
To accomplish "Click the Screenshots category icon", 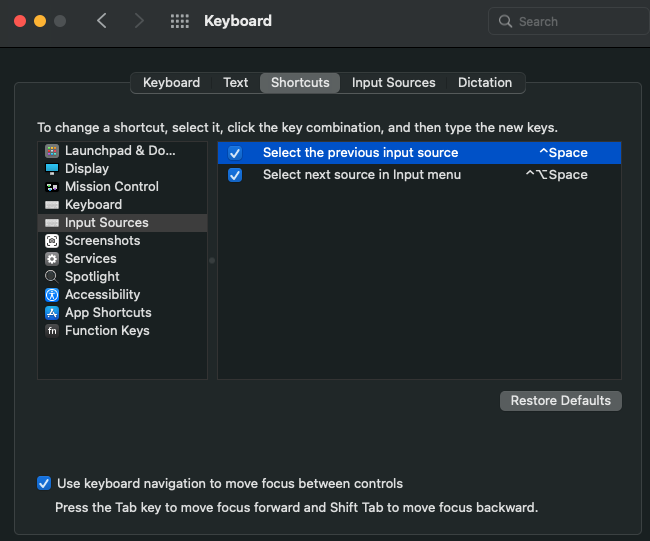I will point(52,241).
